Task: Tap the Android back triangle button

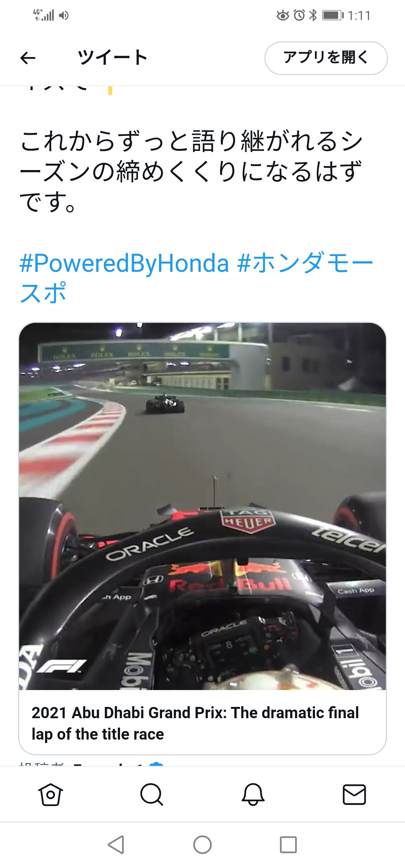Action: point(116,845)
